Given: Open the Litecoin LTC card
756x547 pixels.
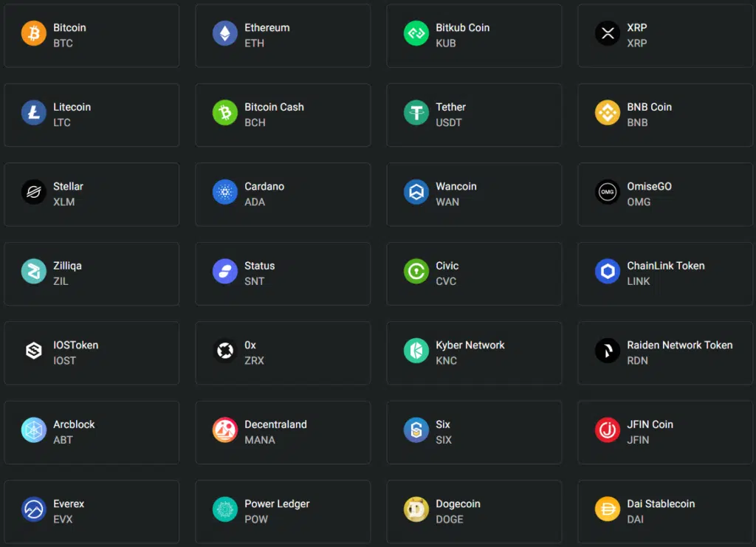Looking at the screenshot, I should (92, 115).
